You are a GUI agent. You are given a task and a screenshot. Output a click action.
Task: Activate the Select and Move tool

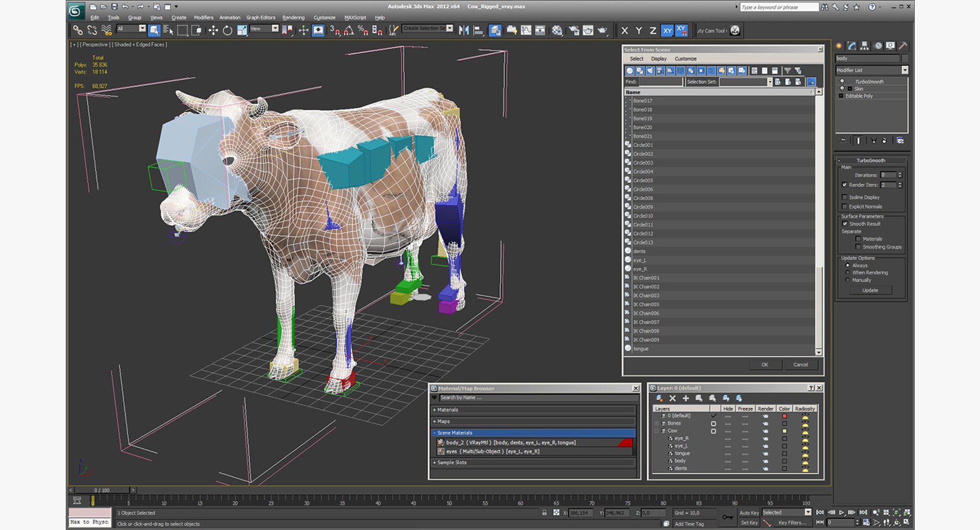(x=213, y=30)
